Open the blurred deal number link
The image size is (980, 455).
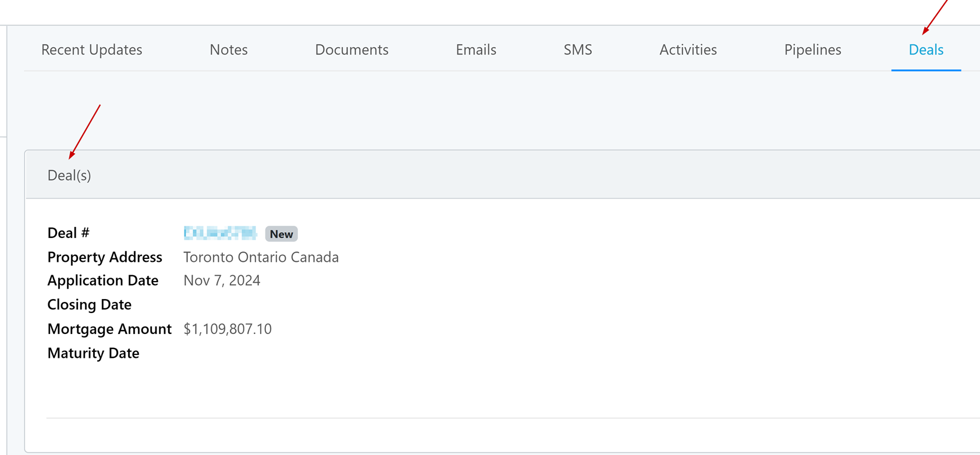(x=220, y=233)
